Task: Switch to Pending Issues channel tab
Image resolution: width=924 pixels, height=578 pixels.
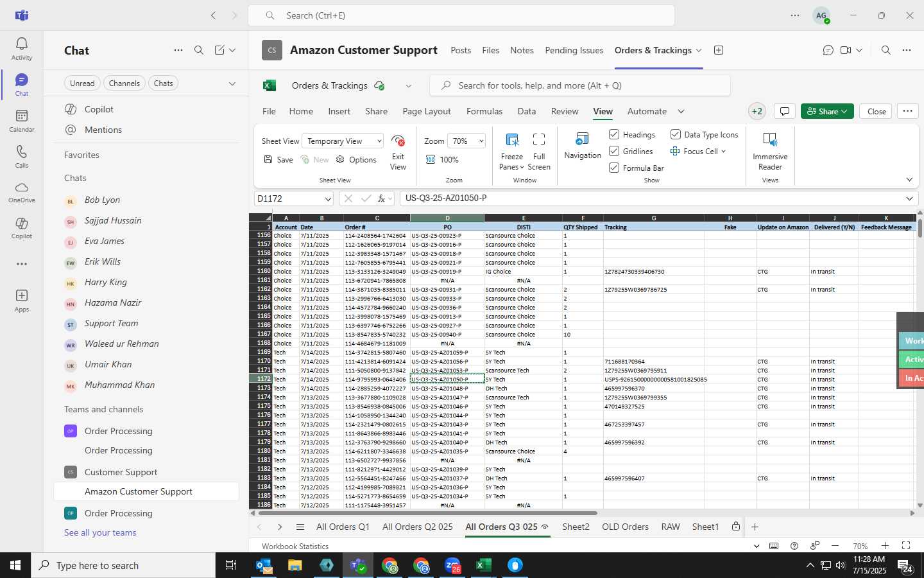Action: tap(574, 50)
